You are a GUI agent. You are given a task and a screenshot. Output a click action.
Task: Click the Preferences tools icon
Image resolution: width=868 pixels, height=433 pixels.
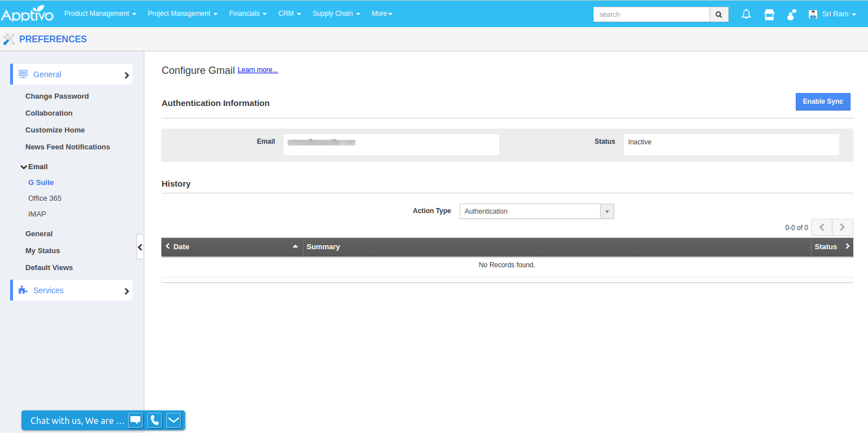(9, 39)
